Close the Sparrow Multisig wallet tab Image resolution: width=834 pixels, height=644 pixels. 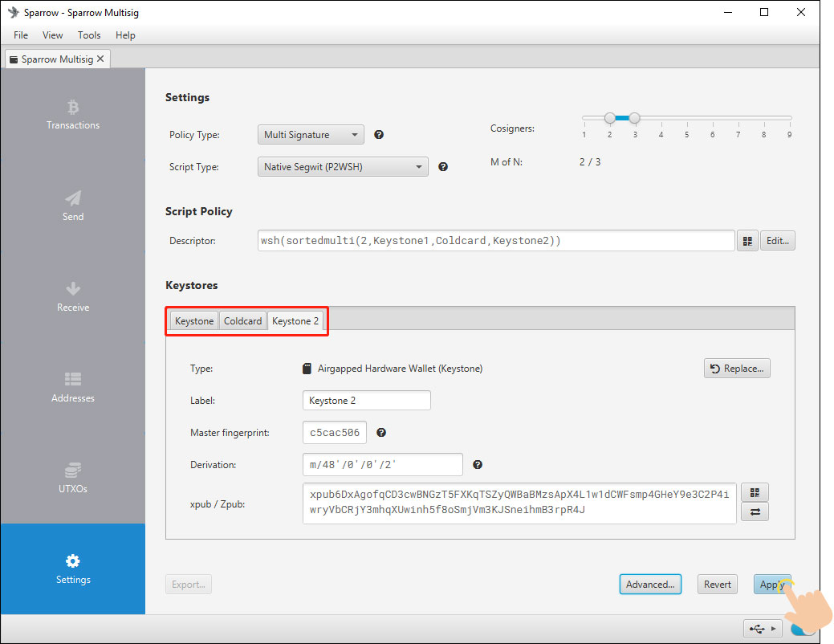pyautogui.click(x=100, y=59)
